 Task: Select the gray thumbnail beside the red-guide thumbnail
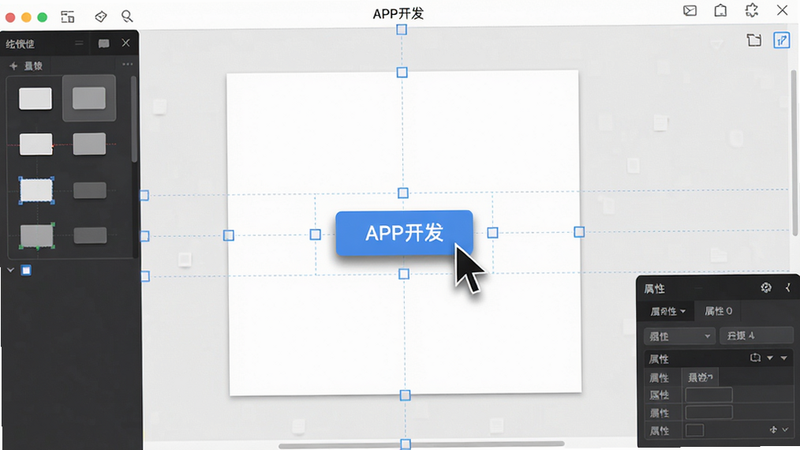(x=89, y=144)
